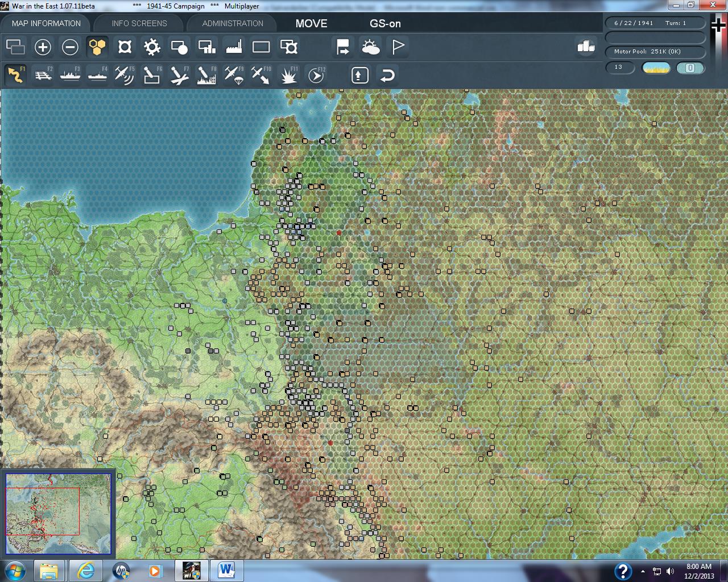Image resolution: width=728 pixels, height=582 pixels.
Task: Select the F7 bomb airfield mode
Action: 179,75
